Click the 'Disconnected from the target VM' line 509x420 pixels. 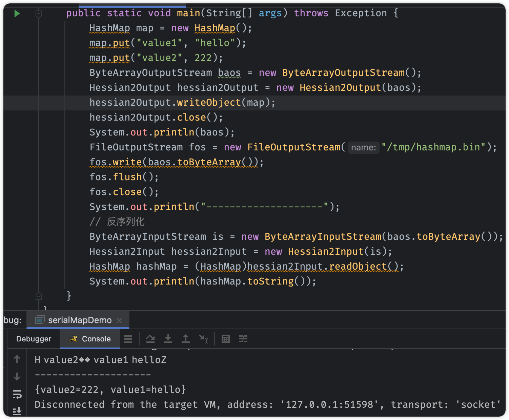[268, 404]
